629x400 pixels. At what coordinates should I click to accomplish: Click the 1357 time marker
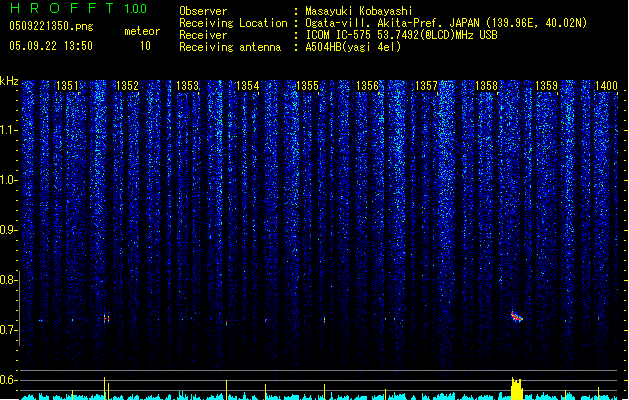point(426,86)
